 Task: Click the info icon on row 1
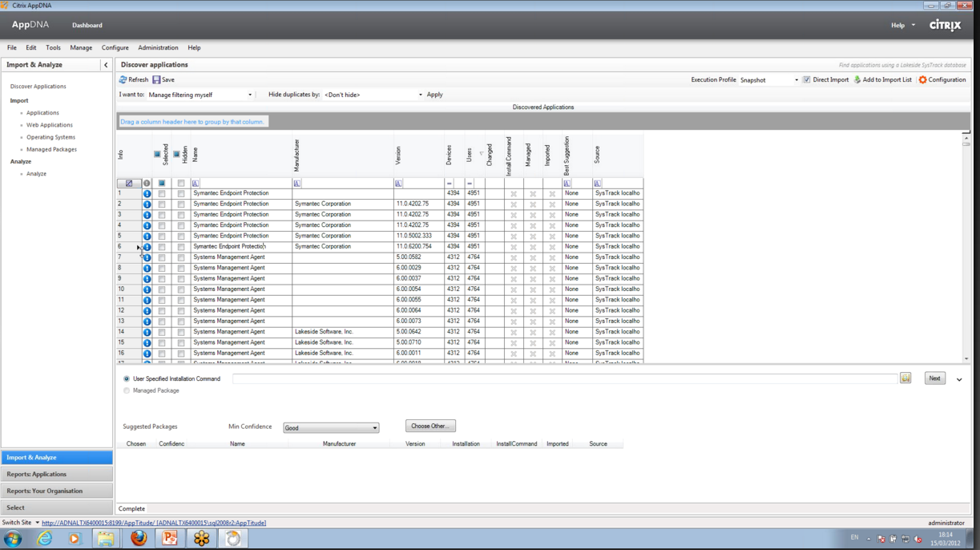pos(147,192)
